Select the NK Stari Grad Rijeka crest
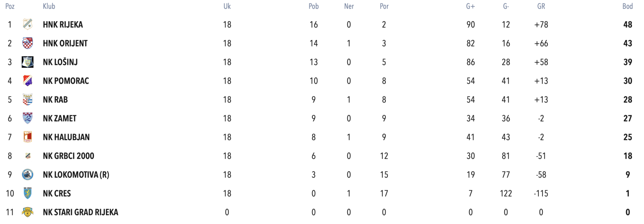The height and width of the screenshot is (224, 644). click(28, 212)
